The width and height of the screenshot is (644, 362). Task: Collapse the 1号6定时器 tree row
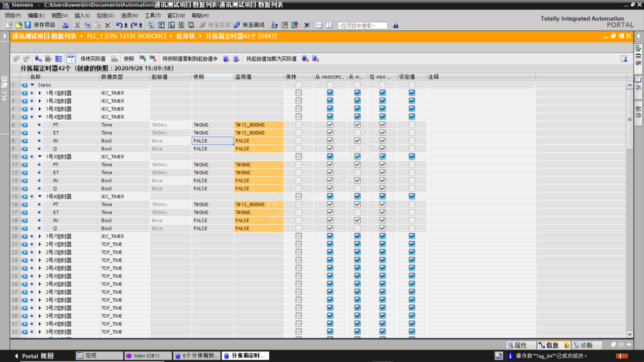(x=40, y=197)
